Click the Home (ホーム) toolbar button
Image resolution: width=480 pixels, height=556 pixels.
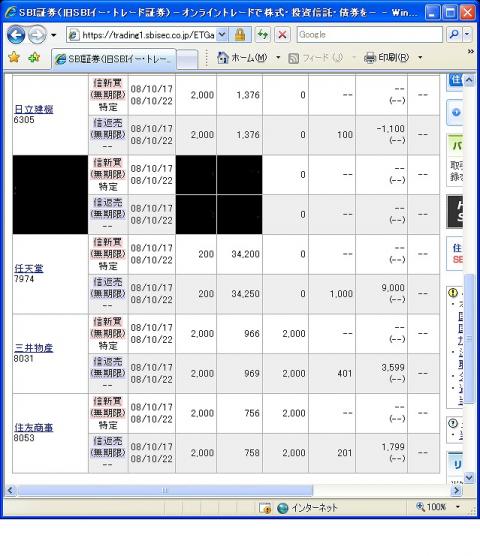(x=242, y=57)
